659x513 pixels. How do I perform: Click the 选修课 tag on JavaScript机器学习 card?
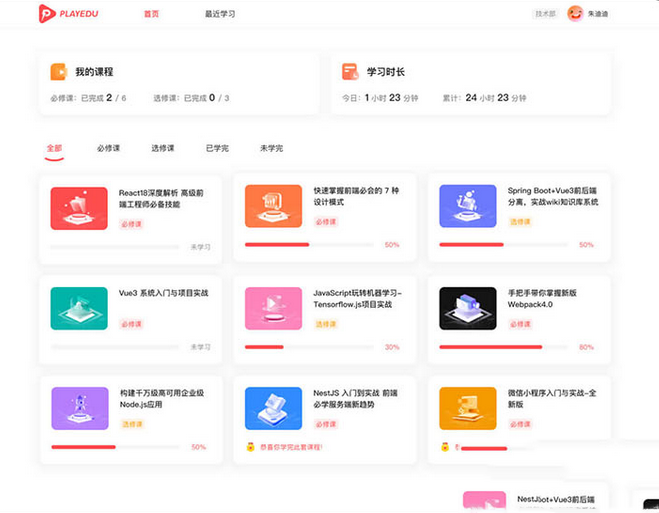[326, 324]
